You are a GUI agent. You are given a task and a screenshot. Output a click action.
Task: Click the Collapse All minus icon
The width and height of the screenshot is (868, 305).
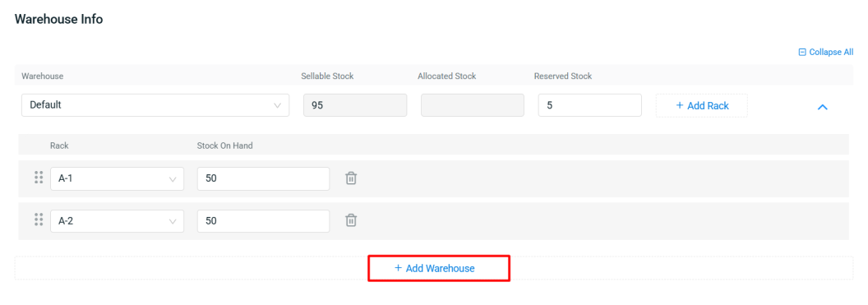point(802,52)
